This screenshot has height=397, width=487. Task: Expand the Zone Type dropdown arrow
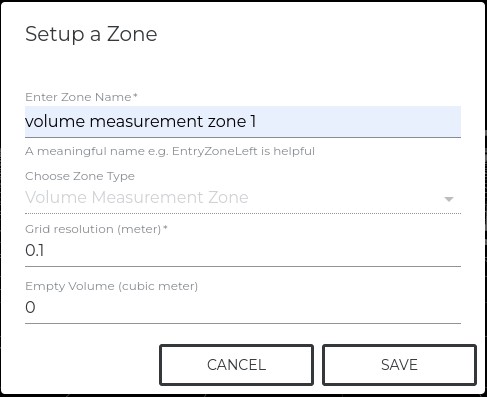click(449, 199)
